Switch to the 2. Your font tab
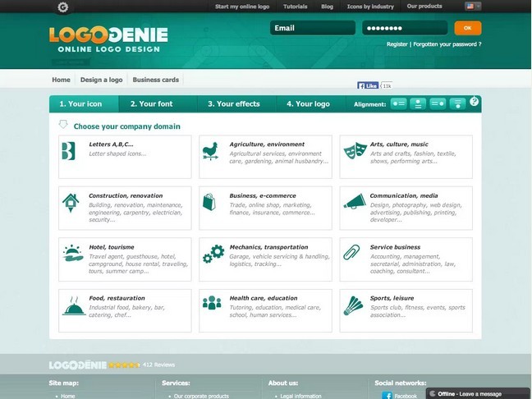This screenshot has width=532, height=399. pyautogui.click(x=151, y=104)
